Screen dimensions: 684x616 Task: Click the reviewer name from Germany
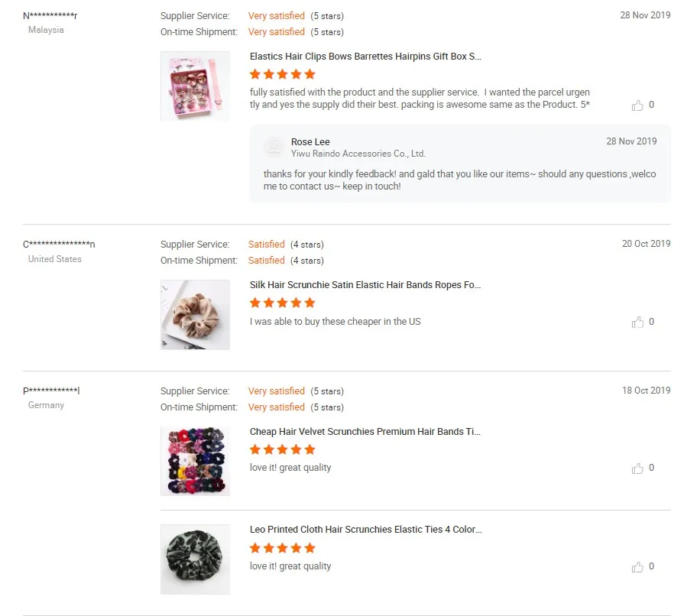[51, 391]
